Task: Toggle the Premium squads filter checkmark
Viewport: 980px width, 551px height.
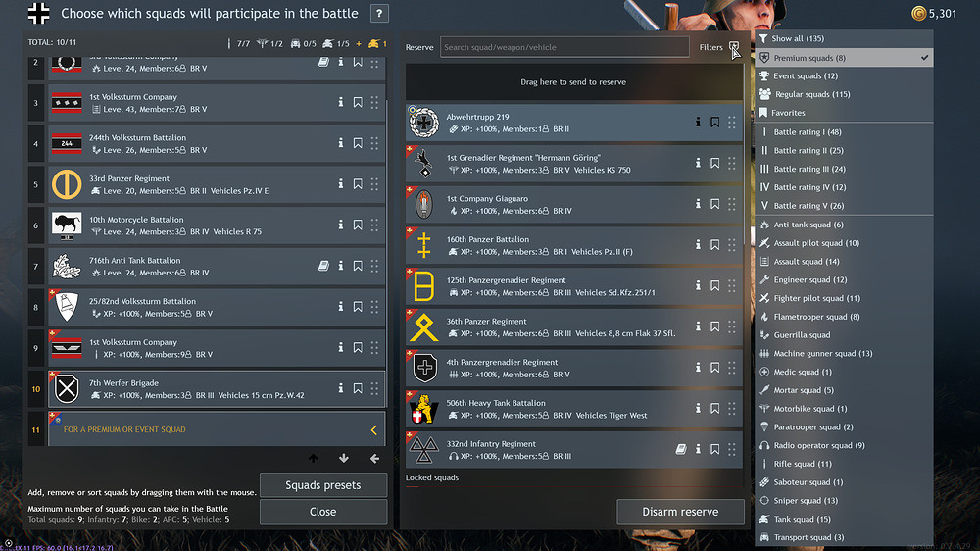Action: click(924, 58)
